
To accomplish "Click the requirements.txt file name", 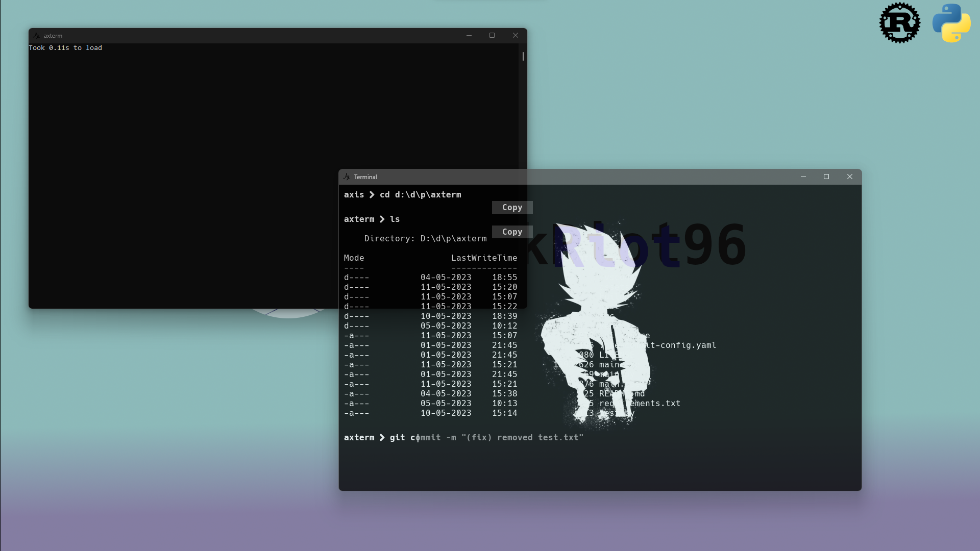I will (x=640, y=404).
